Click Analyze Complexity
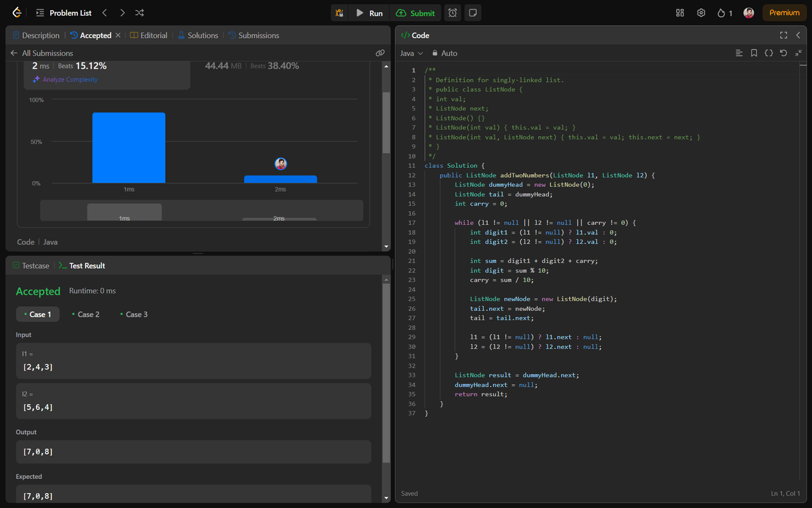The height and width of the screenshot is (508, 812). [x=65, y=80]
